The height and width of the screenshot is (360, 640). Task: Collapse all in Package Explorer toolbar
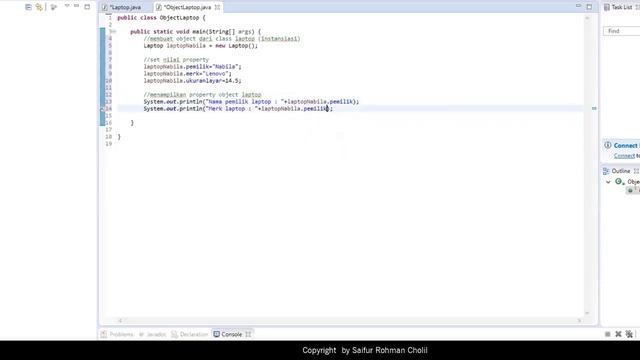[28, 7]
